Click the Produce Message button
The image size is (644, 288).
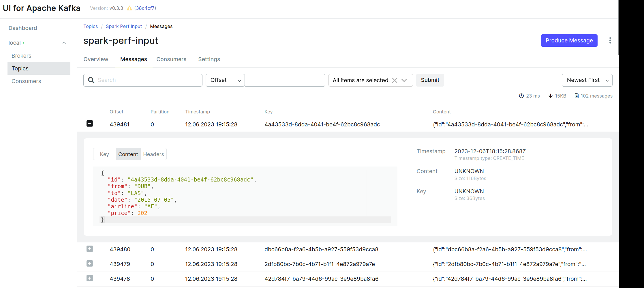569,40
